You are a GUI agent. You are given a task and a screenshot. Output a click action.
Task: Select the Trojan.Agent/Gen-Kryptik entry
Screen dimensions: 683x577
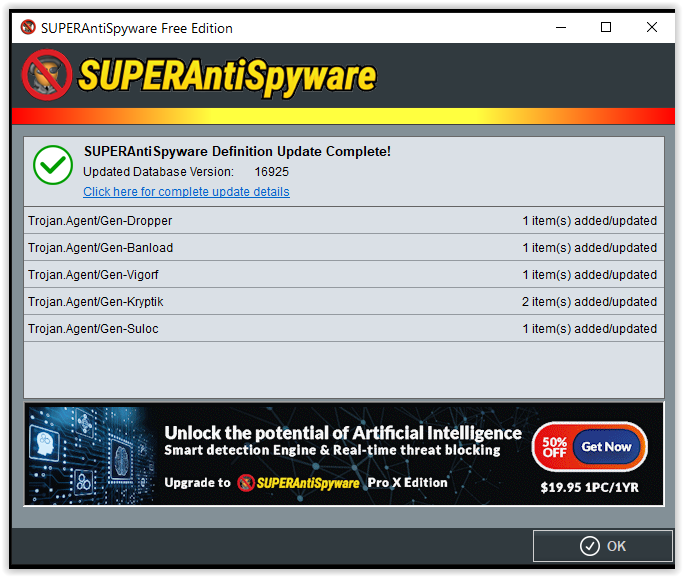click(343, 301)
